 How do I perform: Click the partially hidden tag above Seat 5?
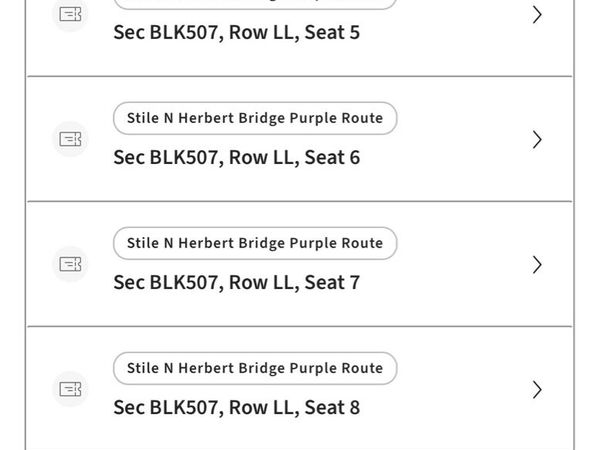[x=255, y=4]
